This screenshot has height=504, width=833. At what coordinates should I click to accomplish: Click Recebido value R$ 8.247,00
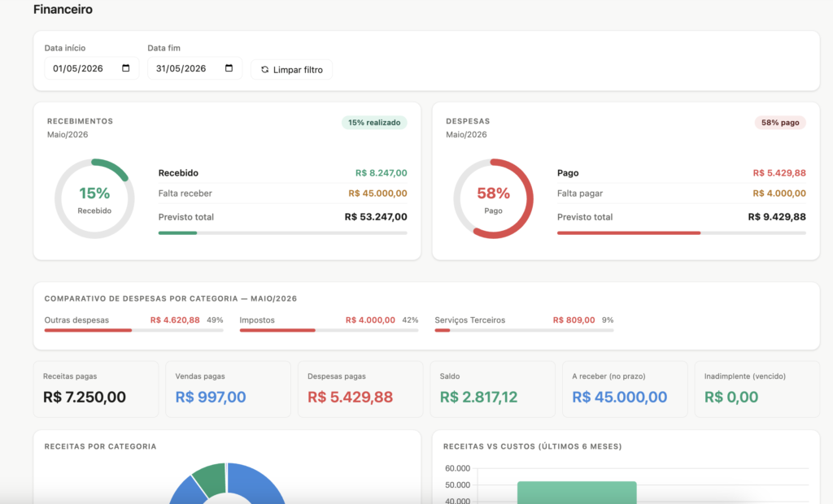tap(381, 173)
